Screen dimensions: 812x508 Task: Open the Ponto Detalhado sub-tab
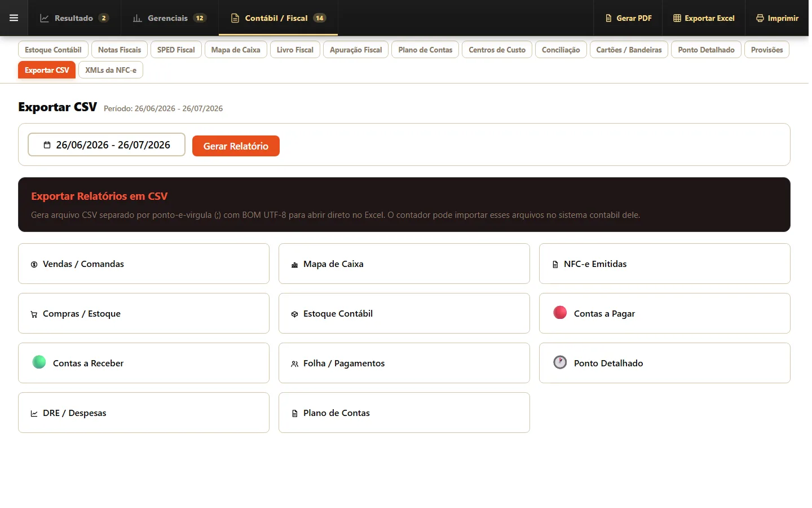tap(706, 50)
